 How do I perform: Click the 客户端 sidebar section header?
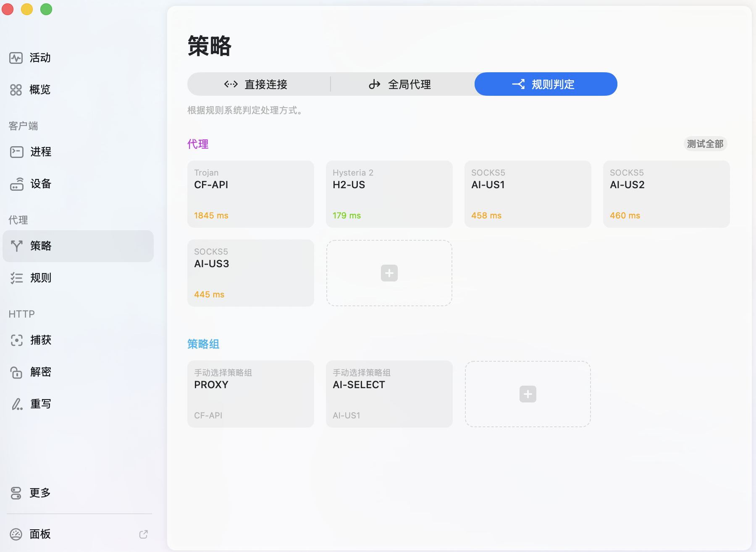pyautogui.click(x=24, y=126)
